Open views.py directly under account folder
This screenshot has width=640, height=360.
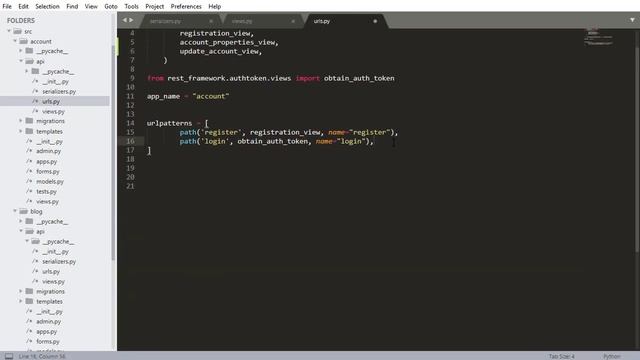click(47, 201)
